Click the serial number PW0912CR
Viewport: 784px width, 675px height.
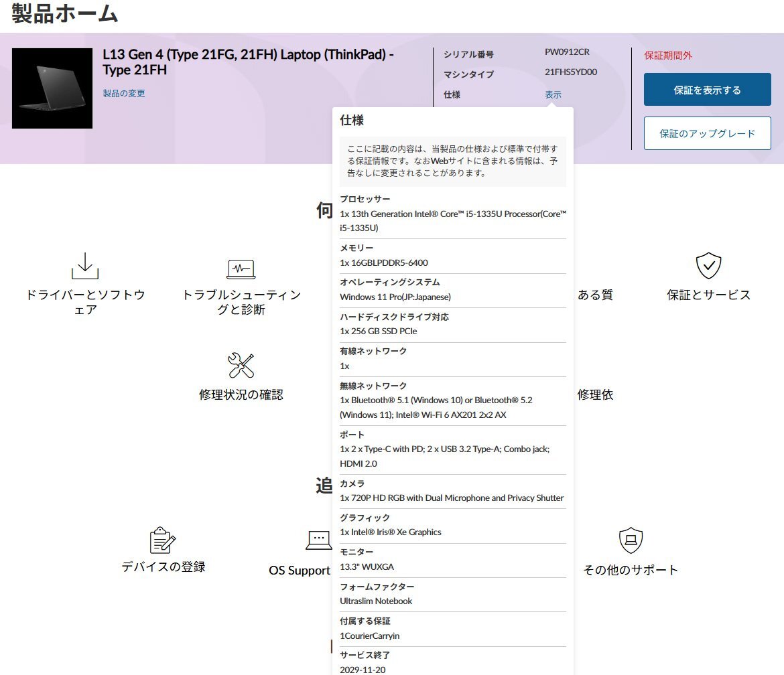(567, 52)
